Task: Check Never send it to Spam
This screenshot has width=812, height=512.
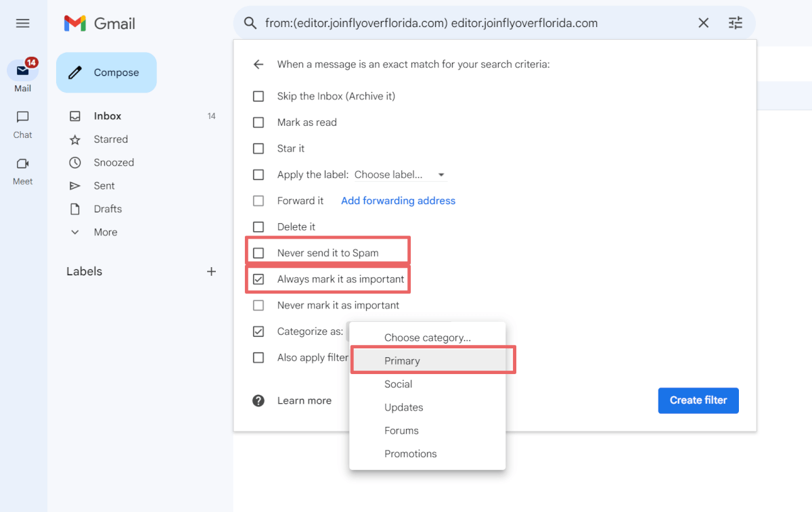Action: (x=258, y=253)
